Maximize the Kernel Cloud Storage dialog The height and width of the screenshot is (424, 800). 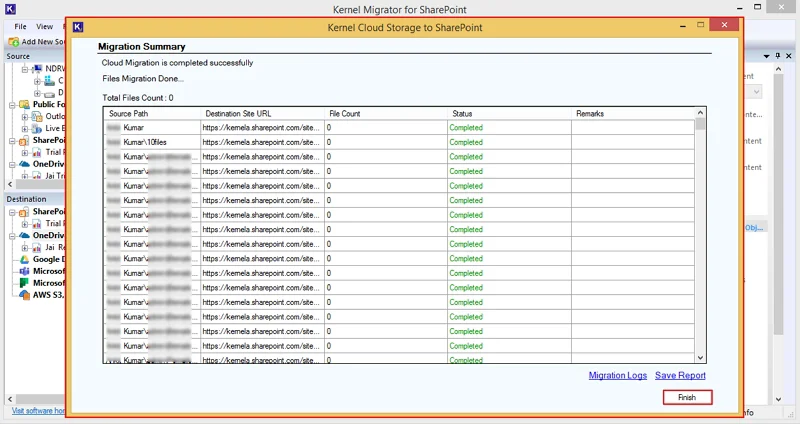pyautogui.click(x=701, y=24)
